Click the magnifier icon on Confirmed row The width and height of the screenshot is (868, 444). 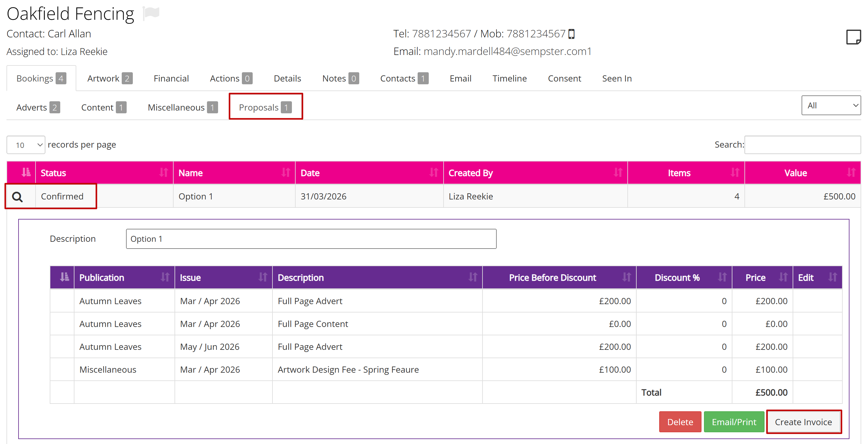tap(18, 197)
